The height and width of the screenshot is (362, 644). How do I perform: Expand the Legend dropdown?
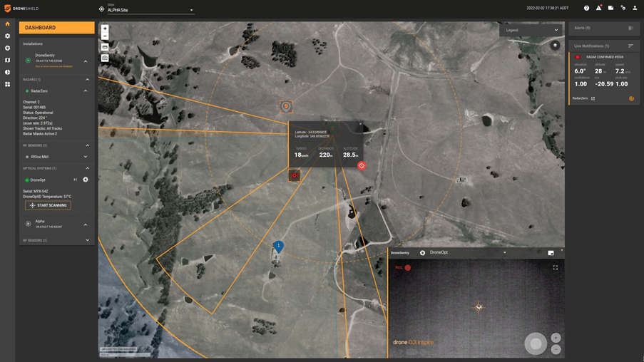click(531, 30)
